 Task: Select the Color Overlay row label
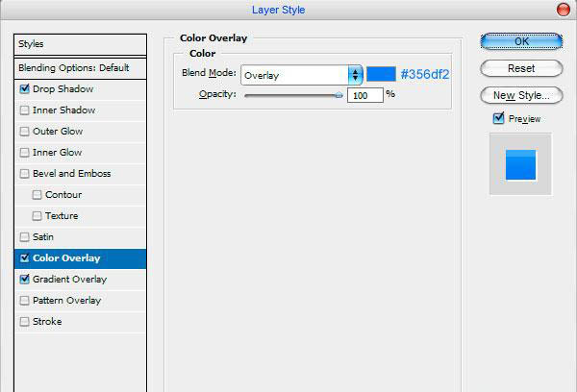66,258
